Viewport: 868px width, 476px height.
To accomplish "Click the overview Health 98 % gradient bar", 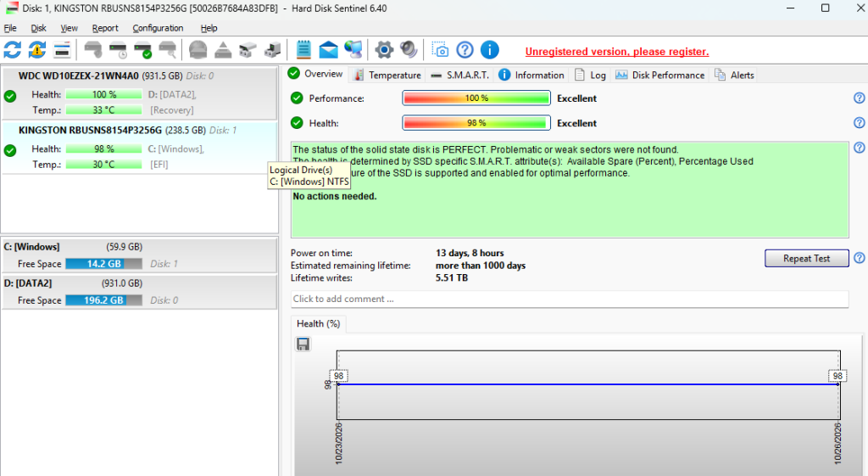I will click(476, 123).
